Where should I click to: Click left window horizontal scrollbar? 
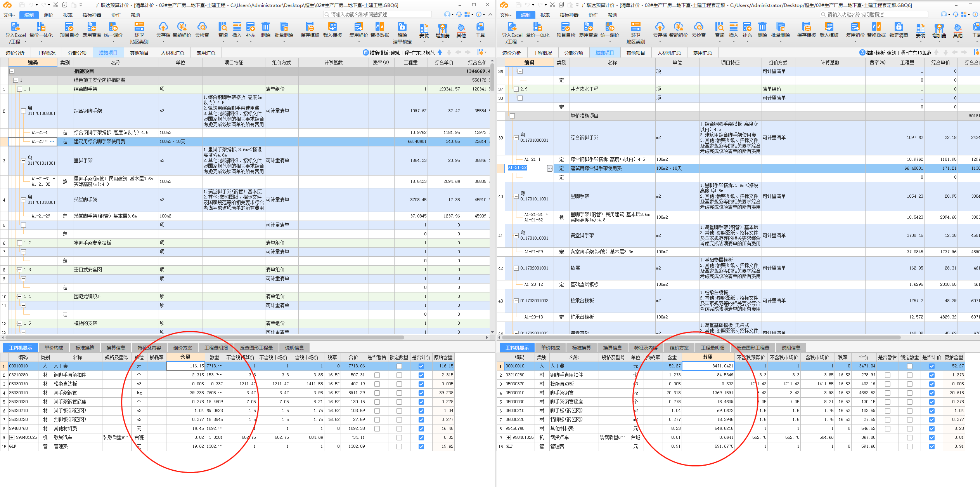[205, 337]
